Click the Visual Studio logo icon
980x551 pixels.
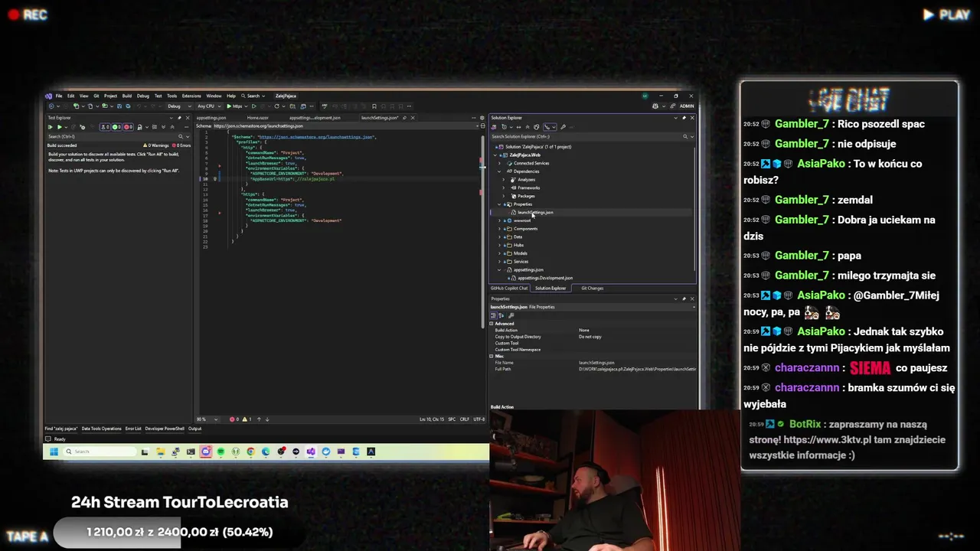pos(48,96)
